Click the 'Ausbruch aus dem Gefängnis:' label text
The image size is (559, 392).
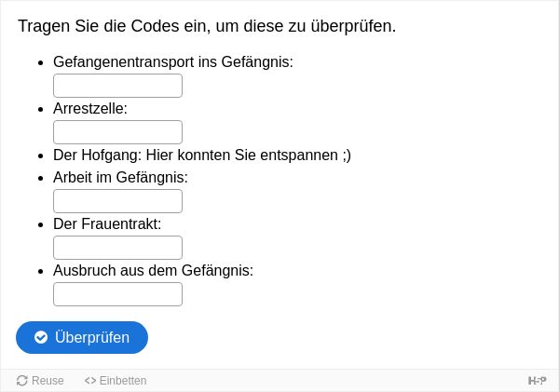154,270
